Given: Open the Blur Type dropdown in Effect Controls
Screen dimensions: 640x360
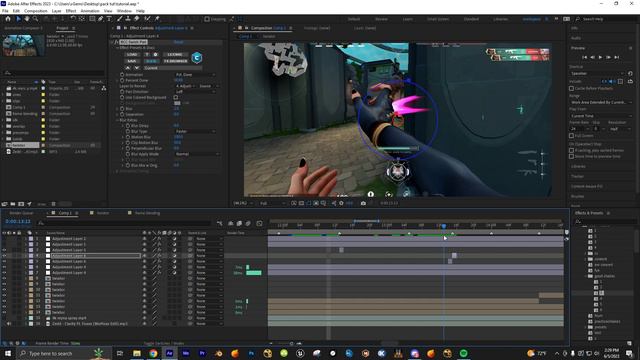Looking at the screenshot, I should 195,131.
